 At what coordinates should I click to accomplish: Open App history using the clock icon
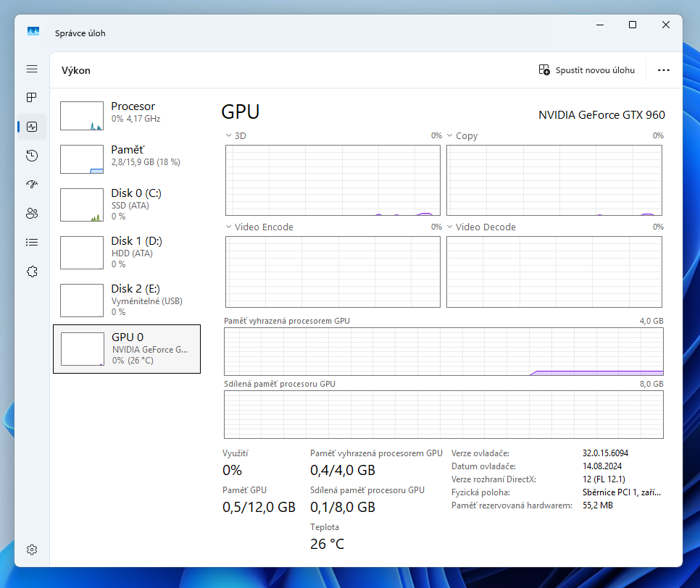[x=32, y=155]
